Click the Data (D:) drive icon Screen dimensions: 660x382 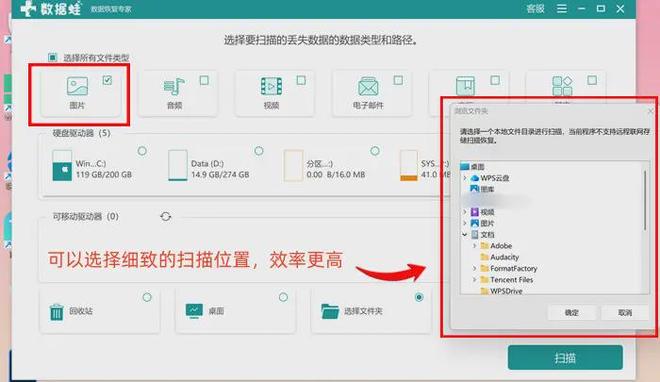[178, 165]
